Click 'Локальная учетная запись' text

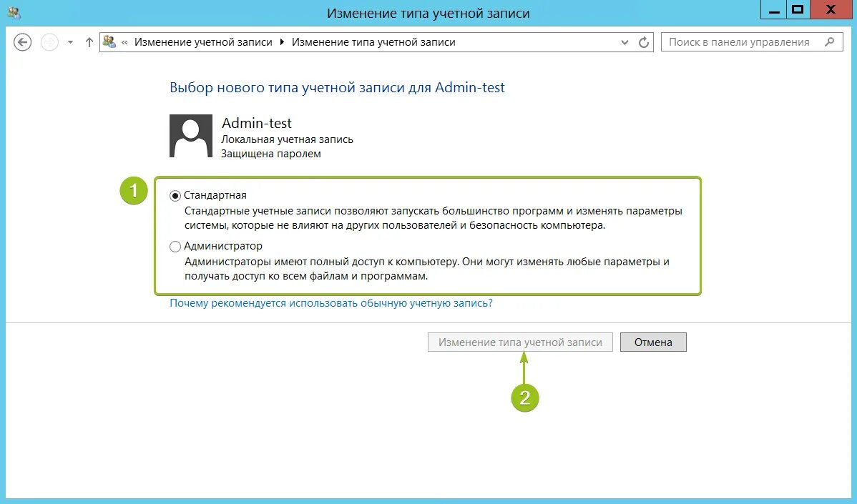(287, 139)
